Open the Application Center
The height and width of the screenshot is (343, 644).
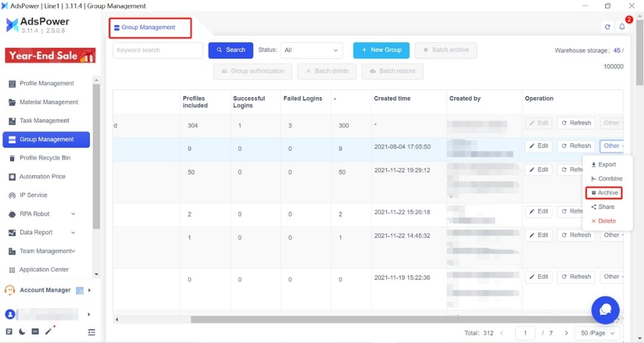(44, 270)
